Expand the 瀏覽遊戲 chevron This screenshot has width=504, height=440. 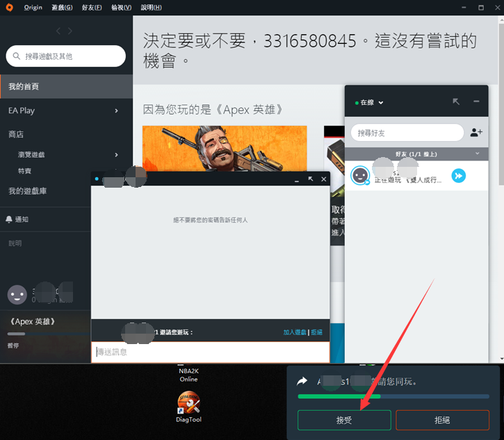coord(116,154)
